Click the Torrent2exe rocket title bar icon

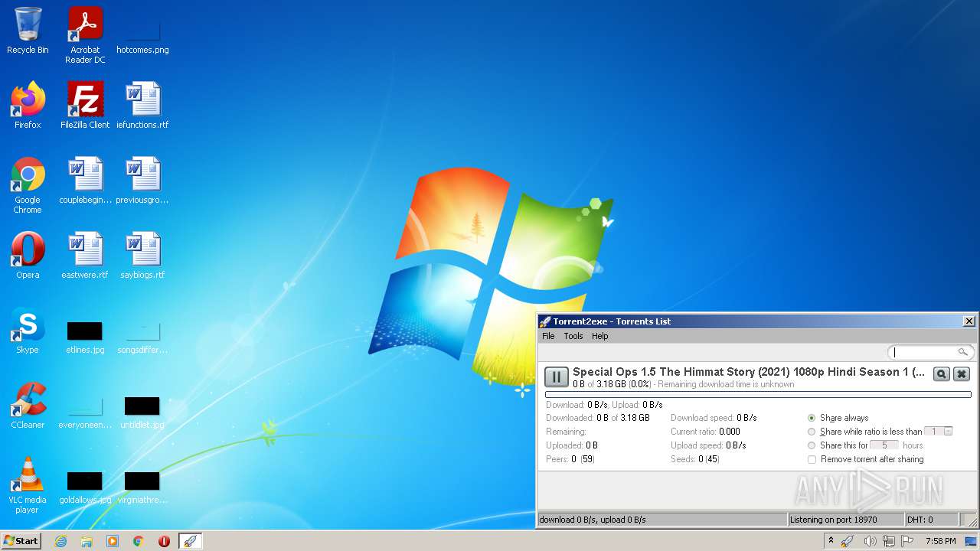pos(545,321)
